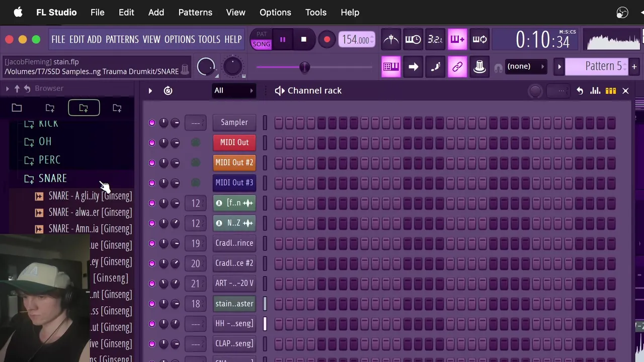Pause playback with the pause button
Image resolution: width=644 pixels, height=362 pixels.
pos(283,39)
